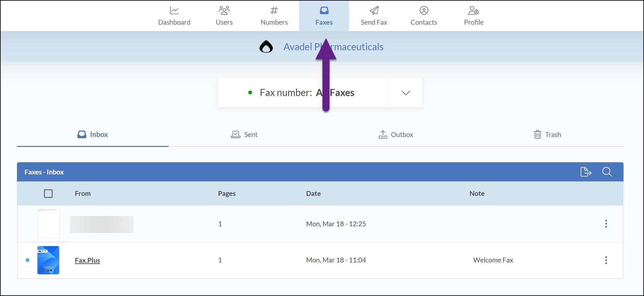The width and height of the screenshot is (644, 296).
Task: Click the date Mon, Mar 18 - 12:25
Action: point(336,224)
